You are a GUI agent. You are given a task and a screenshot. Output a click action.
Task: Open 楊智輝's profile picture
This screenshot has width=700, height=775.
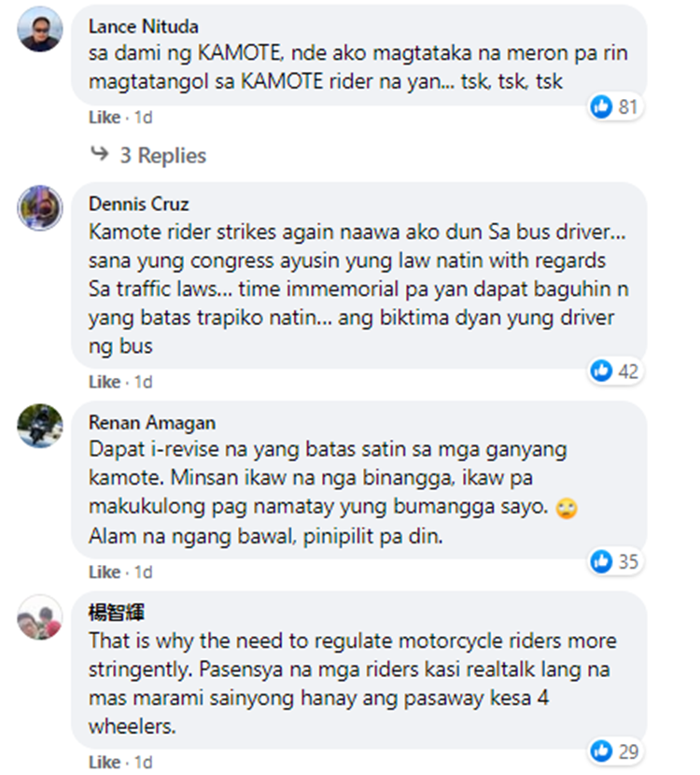click(x=40, y=617)
